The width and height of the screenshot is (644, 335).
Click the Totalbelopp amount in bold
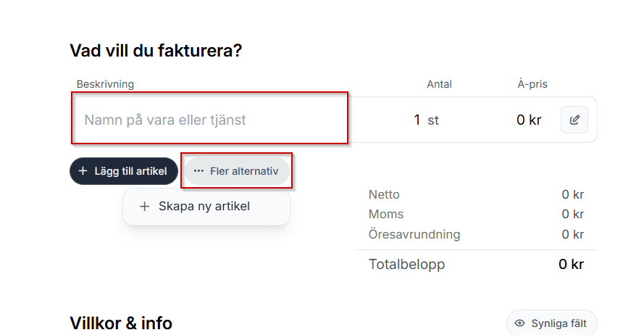pyautogui.click(x=571, y=265)
